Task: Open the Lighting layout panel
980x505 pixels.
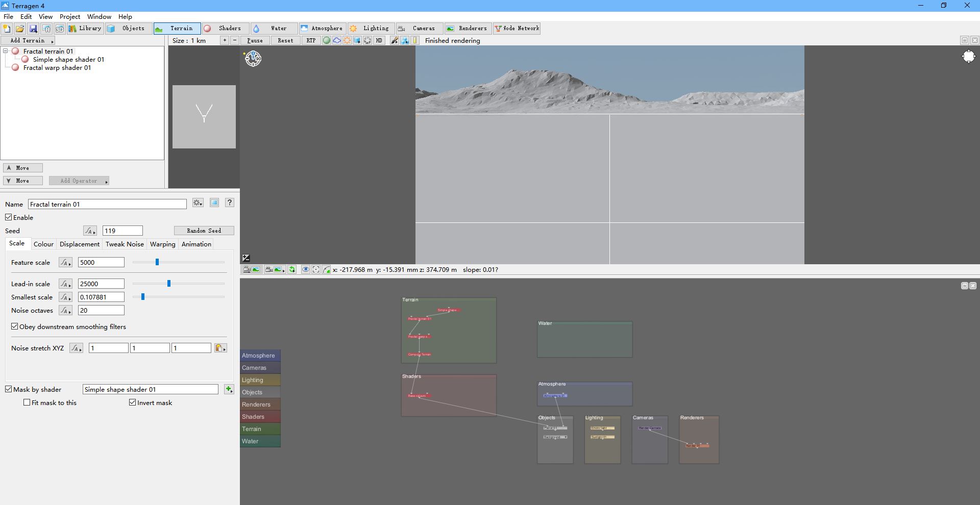Action: coord(371,29)
